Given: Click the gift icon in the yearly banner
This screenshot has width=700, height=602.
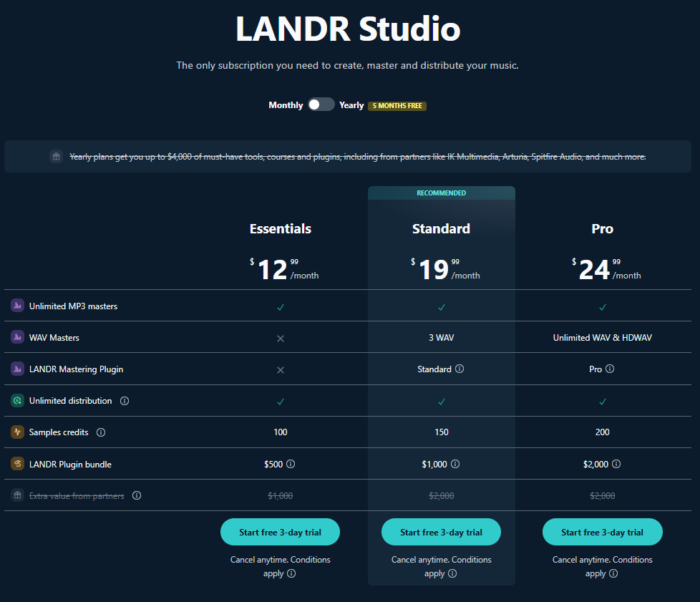Looking at the screenshot, I should point(57,157).
